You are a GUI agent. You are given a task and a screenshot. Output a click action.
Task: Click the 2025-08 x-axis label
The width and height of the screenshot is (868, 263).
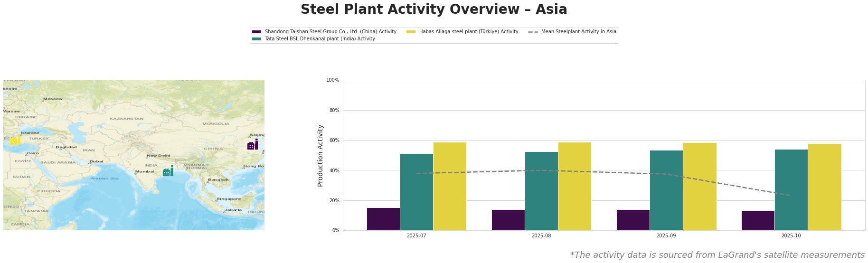click(x=541, y=235)
